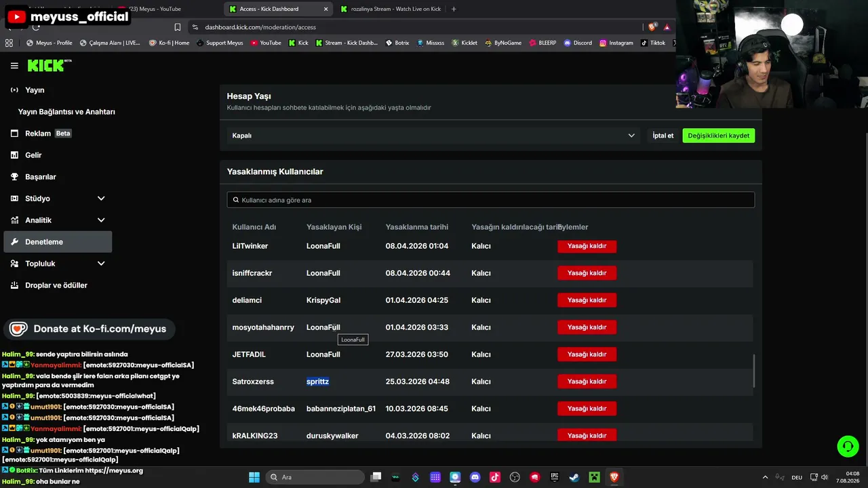Remove the ban for deliamci
Image resolution: width=868 pixels, height=488 pixels.
[x=587, y=300]
